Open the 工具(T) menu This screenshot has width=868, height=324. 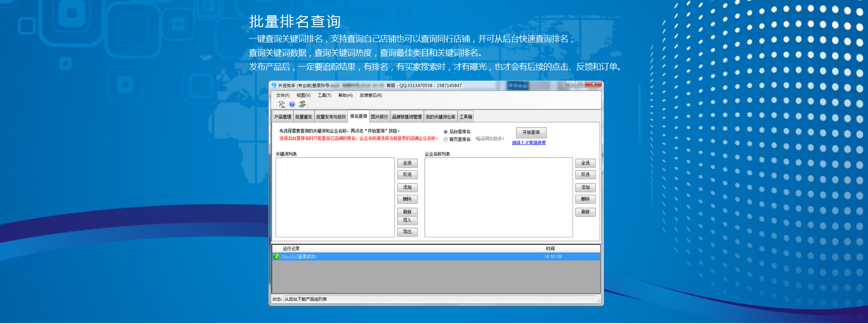[324, 95]
